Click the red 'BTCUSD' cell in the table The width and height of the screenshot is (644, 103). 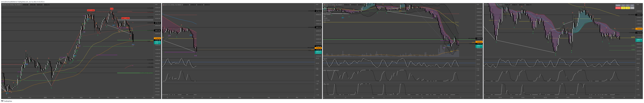[618, 8]
